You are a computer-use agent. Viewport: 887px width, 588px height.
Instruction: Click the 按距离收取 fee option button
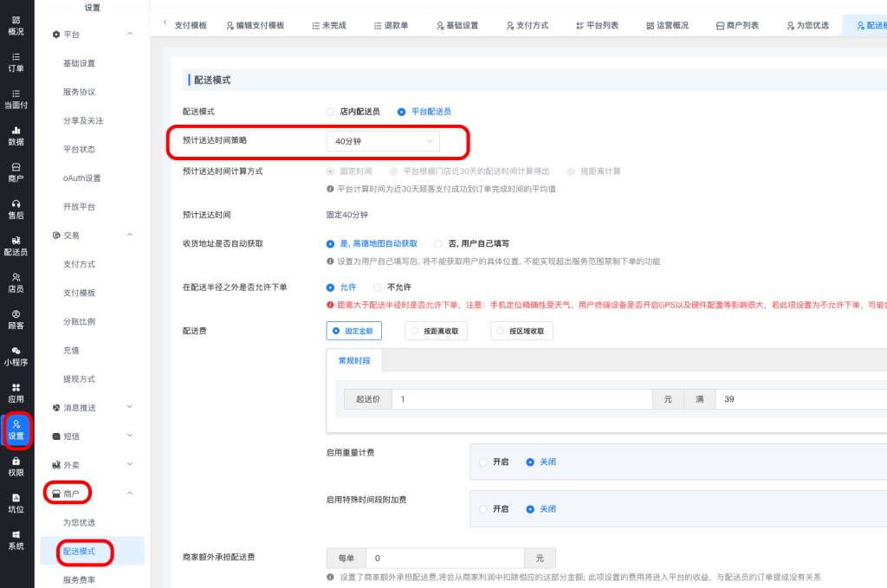pyautogui.click(x=436, y=331)
